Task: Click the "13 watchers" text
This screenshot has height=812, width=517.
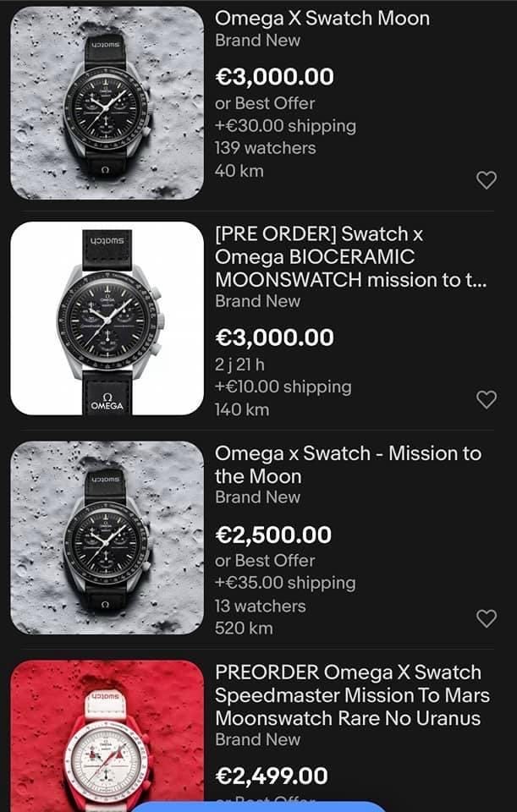Action: coord(261,606)
